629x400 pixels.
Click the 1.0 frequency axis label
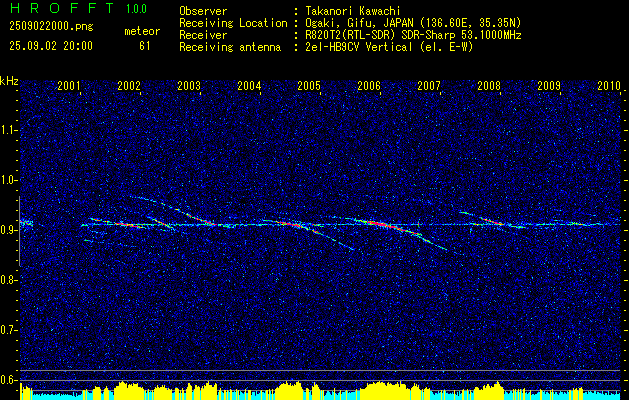coord(8,181)
